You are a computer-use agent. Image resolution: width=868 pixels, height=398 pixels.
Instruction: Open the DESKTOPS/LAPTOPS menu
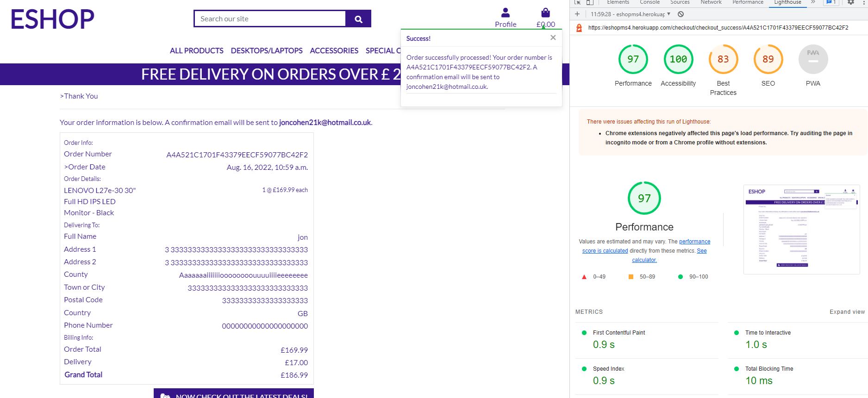pyautogui.click(x=267, y=50)
